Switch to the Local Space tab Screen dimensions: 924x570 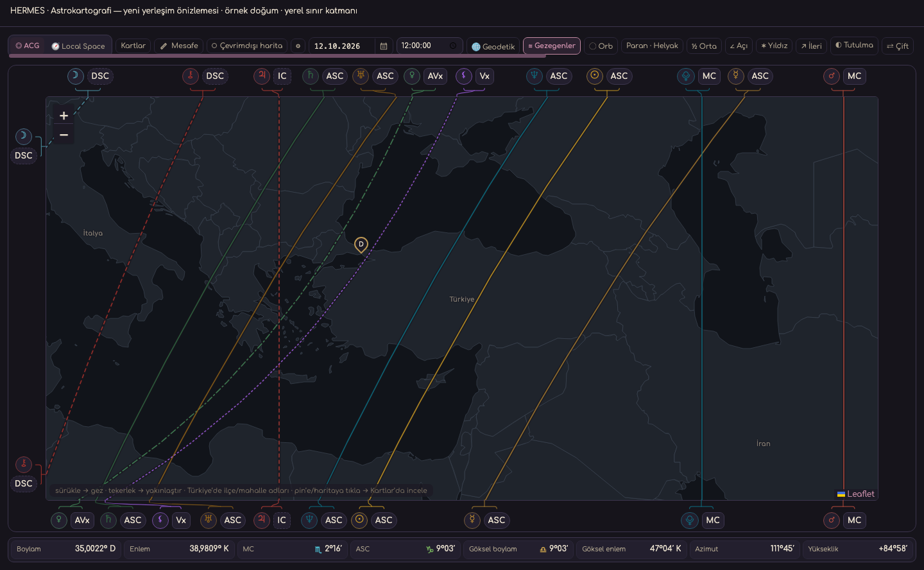pyautogui.click(x=78, y=46)
